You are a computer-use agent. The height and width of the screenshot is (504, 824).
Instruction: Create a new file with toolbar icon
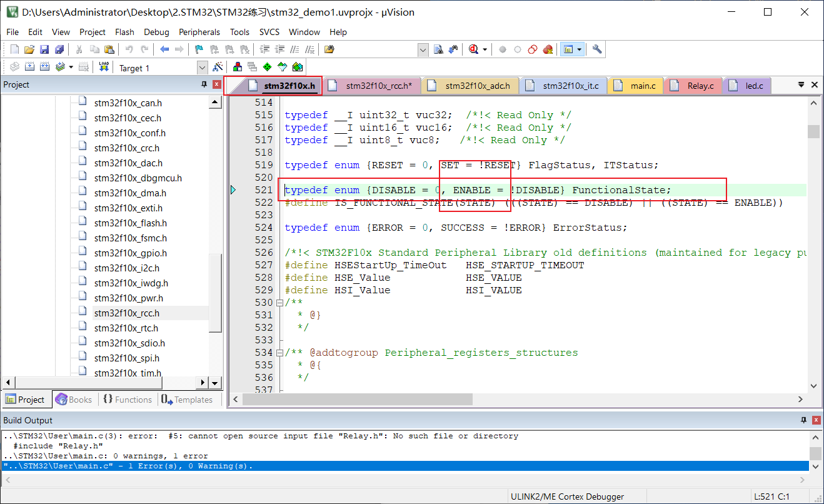[x=14, y=49]
